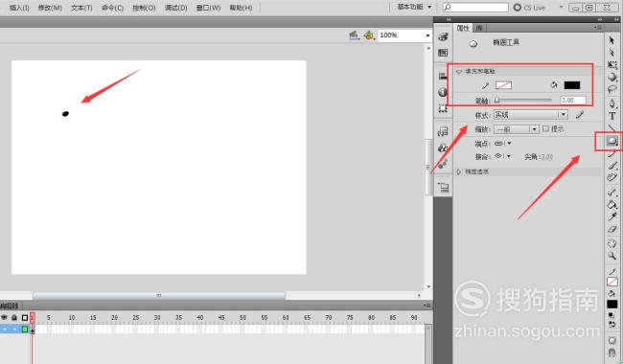
Task: Select the Eraser tool
Action: coord(612,230)
